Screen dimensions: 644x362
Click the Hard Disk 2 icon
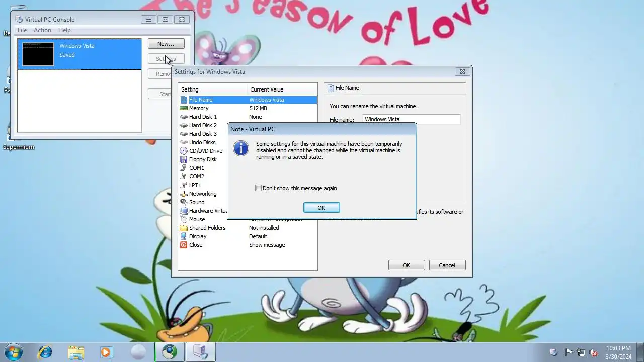(184, 125)
